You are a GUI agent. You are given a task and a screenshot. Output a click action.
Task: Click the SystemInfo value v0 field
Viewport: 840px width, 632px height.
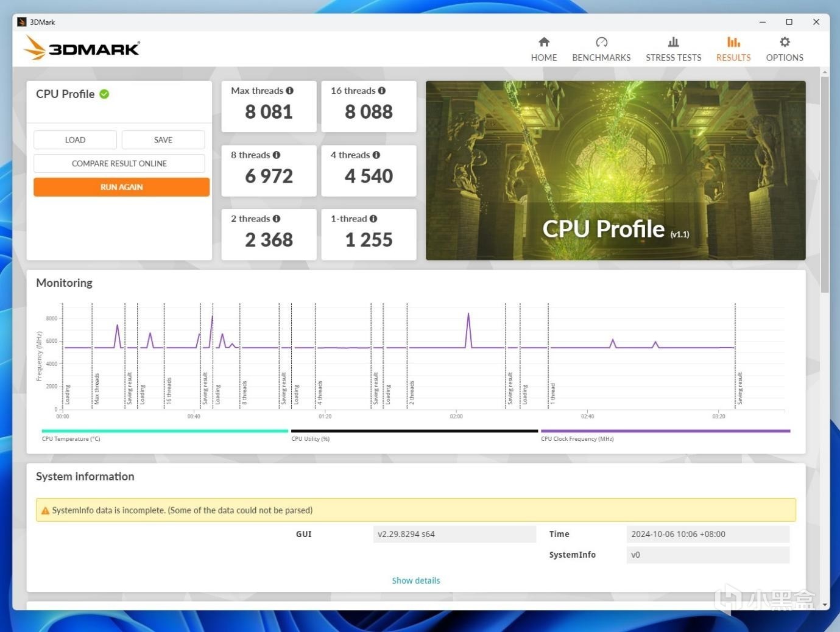(x=708, y=555)
